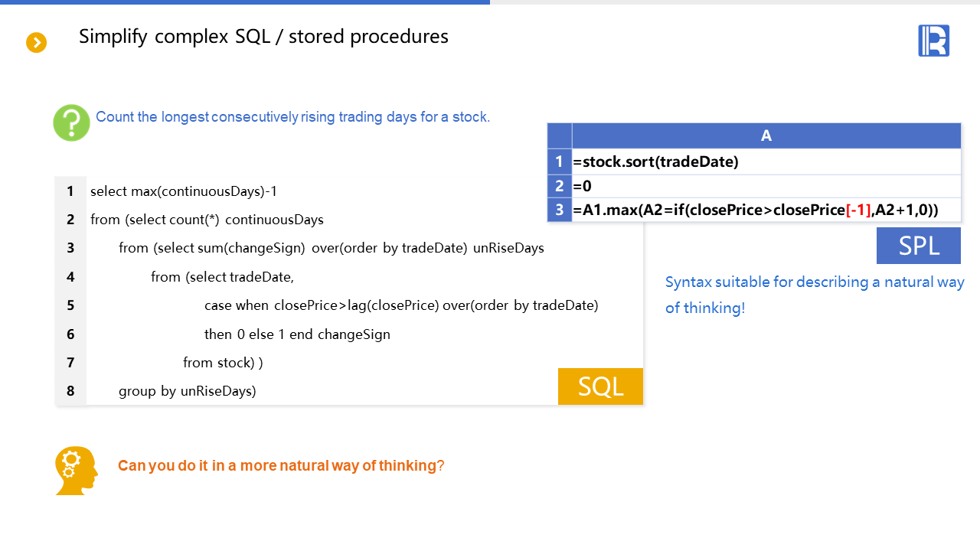This screenshot has width=980, height=551.
Task: Click the A1.max formula cell
Action: 766,210
